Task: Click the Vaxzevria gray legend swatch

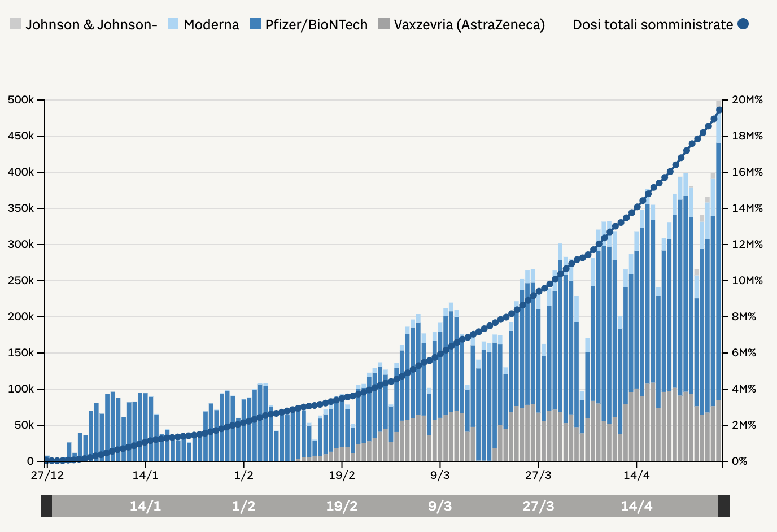Action: point(384,24)
